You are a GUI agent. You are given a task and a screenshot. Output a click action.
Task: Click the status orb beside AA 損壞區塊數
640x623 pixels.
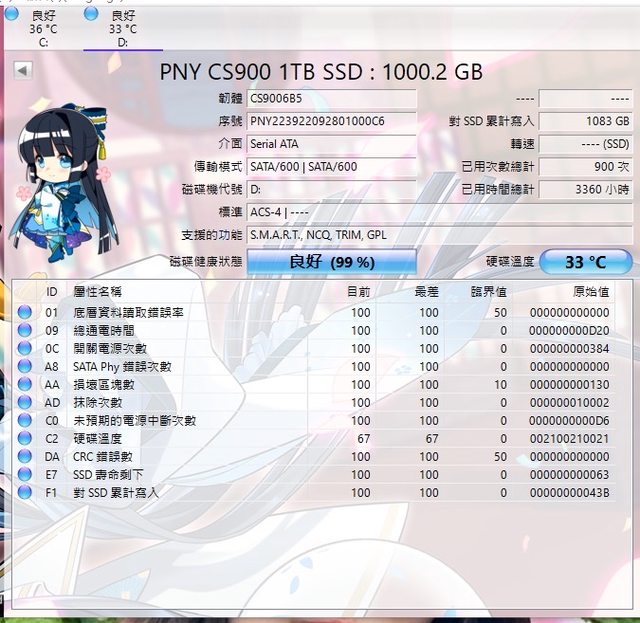(x=25, y=384)
